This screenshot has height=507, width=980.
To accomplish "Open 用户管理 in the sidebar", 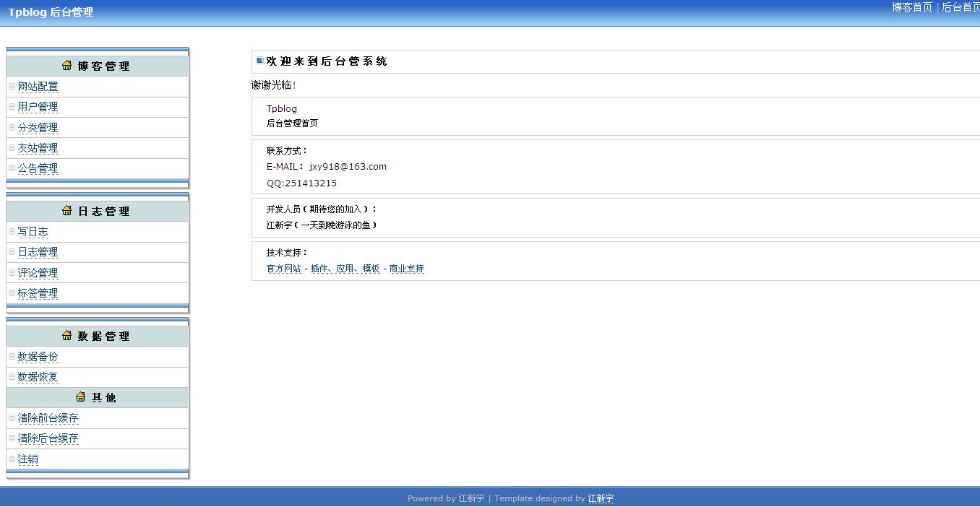I will [38, 107].
